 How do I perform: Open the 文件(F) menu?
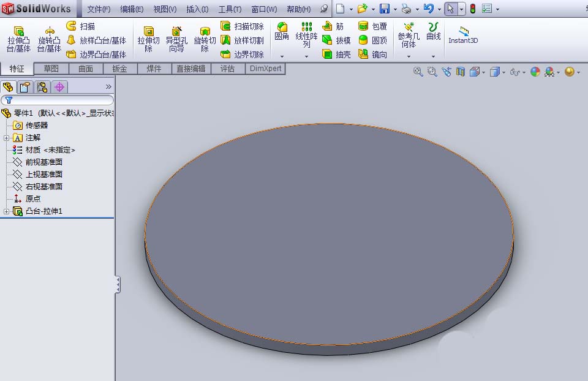[99, 9]
